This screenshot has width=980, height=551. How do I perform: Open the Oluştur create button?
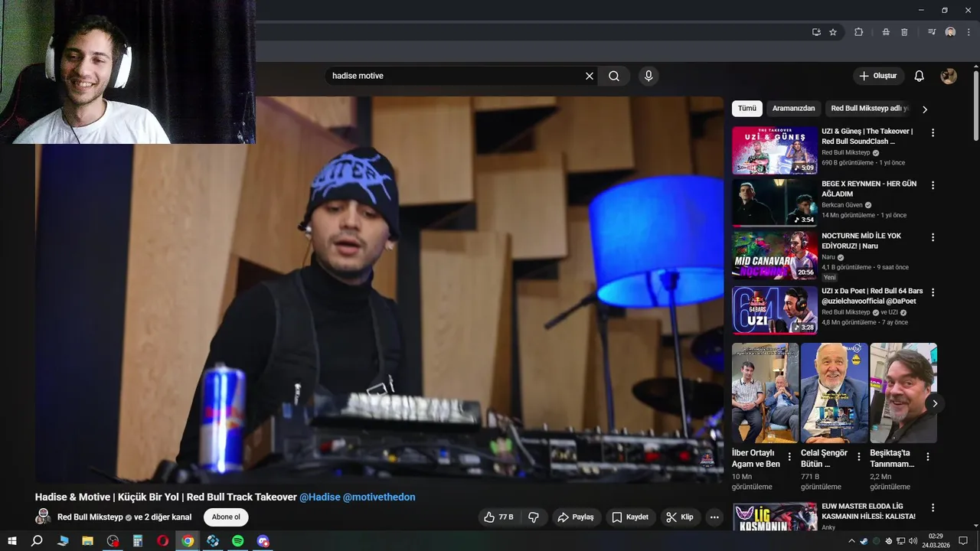878,76
